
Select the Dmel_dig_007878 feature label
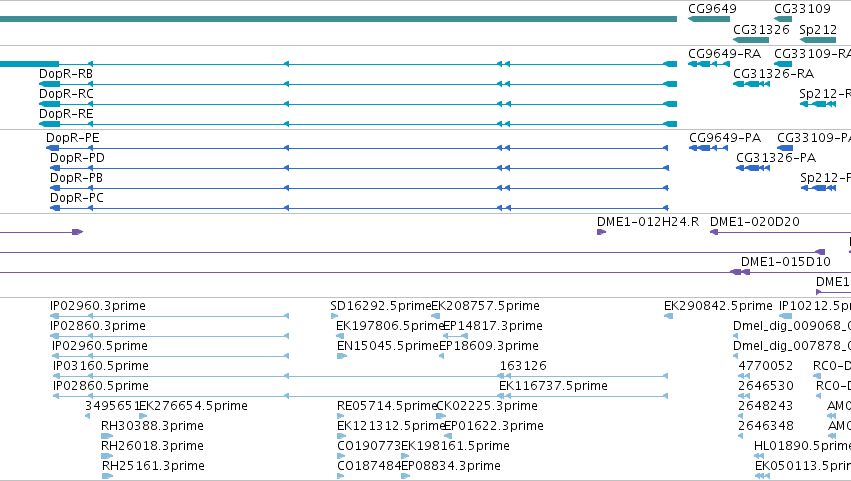[792, 346]
